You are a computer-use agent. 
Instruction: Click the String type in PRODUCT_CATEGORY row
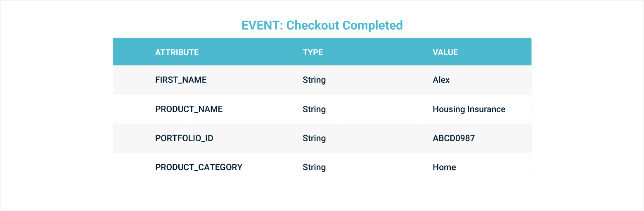coord(314,167)
